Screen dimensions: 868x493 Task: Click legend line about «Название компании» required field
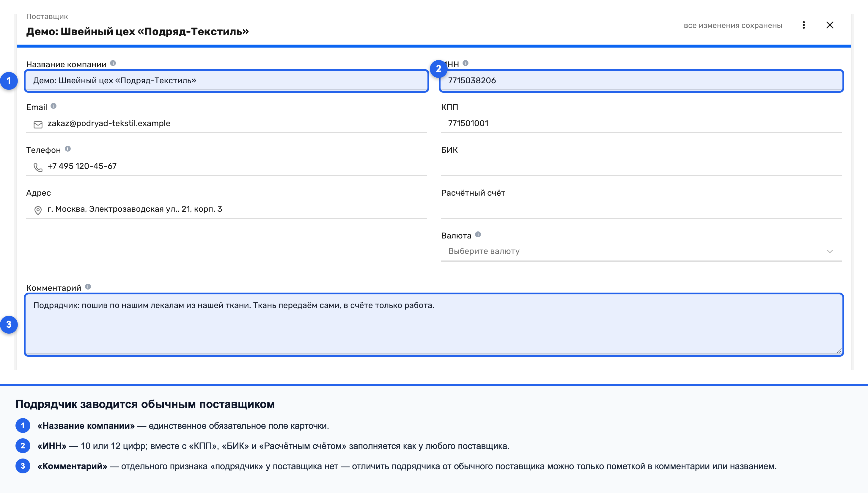click(x=183, y=426)
